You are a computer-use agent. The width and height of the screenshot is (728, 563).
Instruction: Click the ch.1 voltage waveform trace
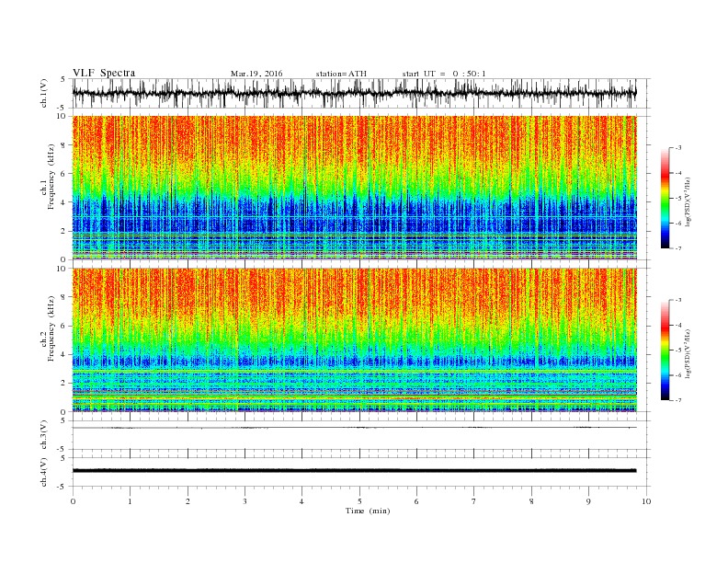coord(354,93)
